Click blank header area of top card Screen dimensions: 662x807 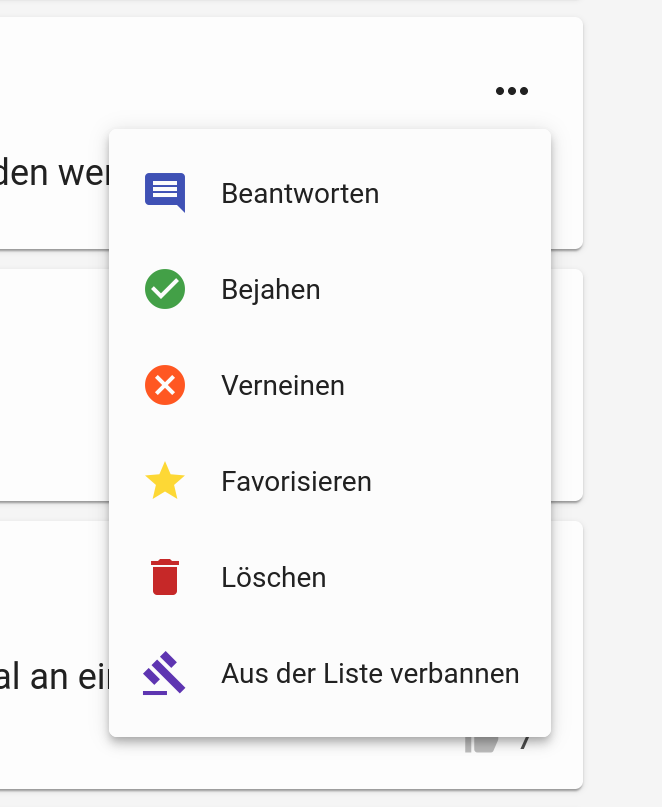tap(250, 70)
